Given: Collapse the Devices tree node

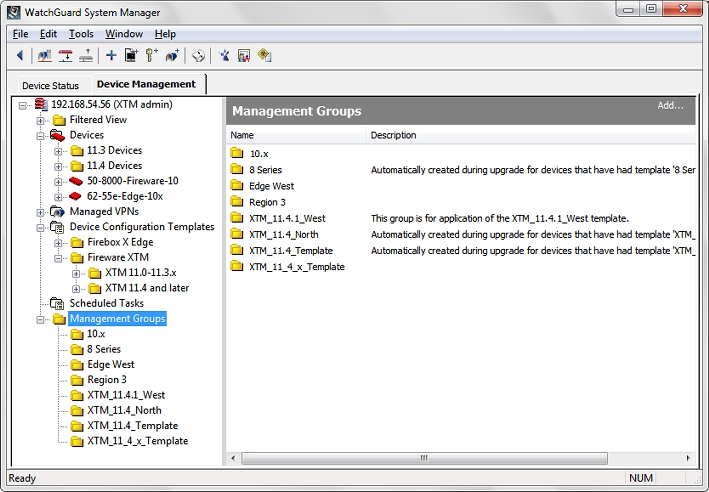Looking at the screenshot, I should [x=41, y=135].
